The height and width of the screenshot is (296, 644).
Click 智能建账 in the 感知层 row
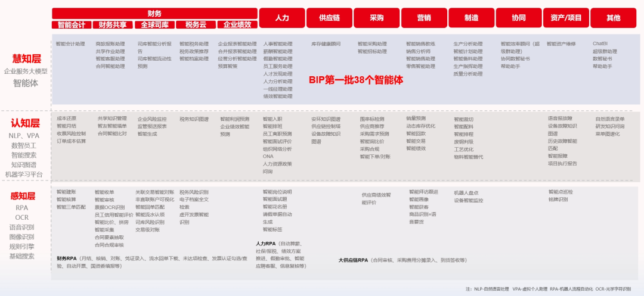pos(67,192)
